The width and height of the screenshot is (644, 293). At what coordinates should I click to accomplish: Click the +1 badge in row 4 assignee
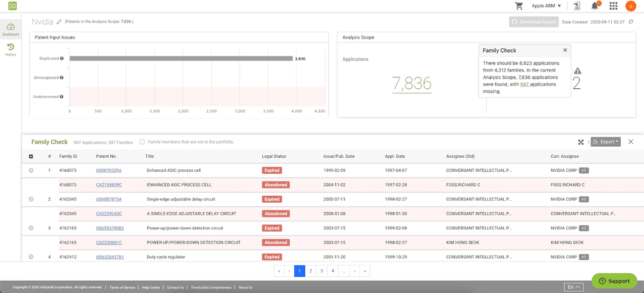[x=584, y=257]
